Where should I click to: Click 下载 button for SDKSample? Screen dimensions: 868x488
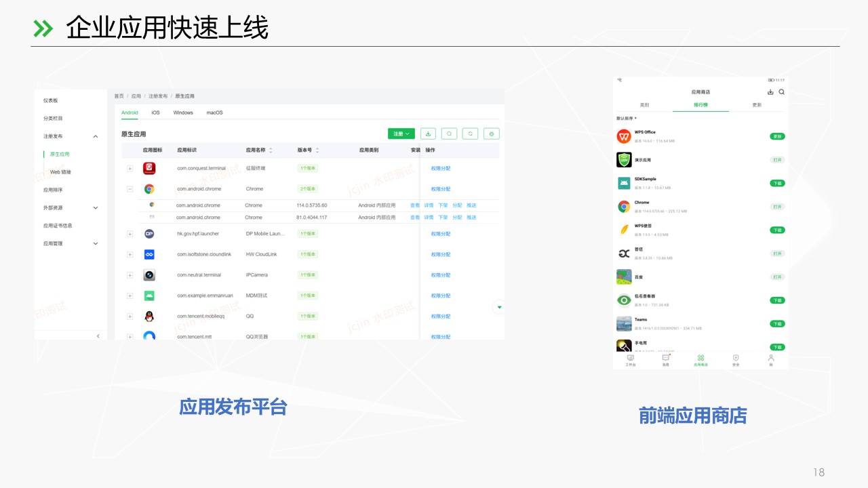click(777, 183)
